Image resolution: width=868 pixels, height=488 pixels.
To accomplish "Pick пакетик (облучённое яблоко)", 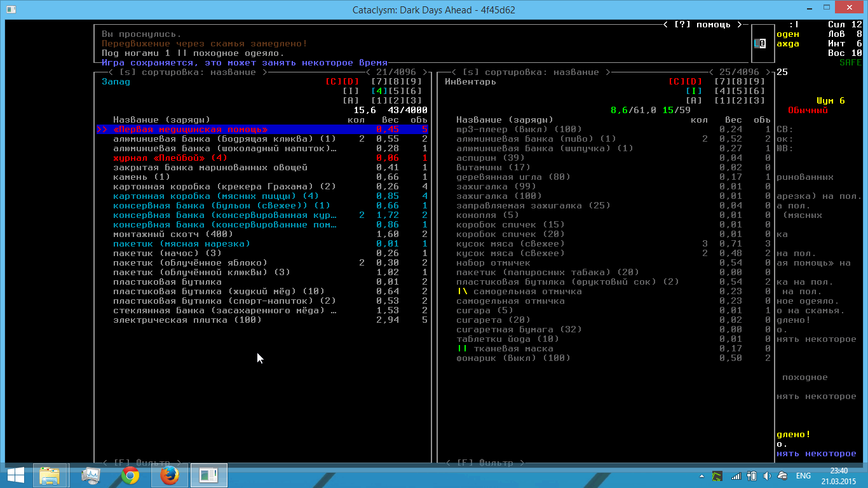I will tap(262, 263).
